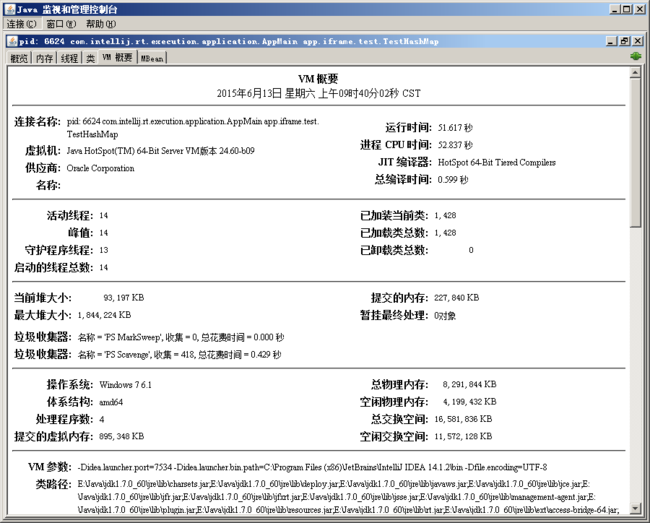Restore the inner pid 6624 window
The height and width of the screenshot is (523, 650).
pyautogui.click(x=624, y=41)
